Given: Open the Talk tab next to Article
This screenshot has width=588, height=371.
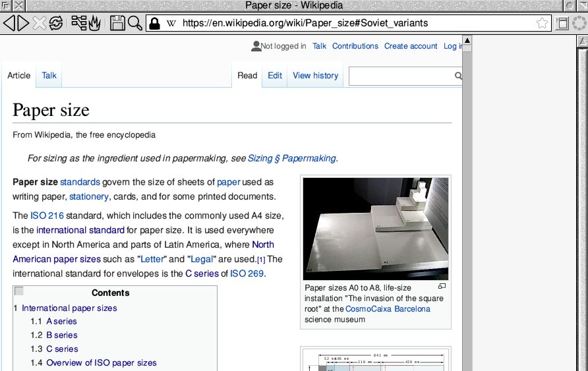Looking at the screenshot, I should pos(49,75).
